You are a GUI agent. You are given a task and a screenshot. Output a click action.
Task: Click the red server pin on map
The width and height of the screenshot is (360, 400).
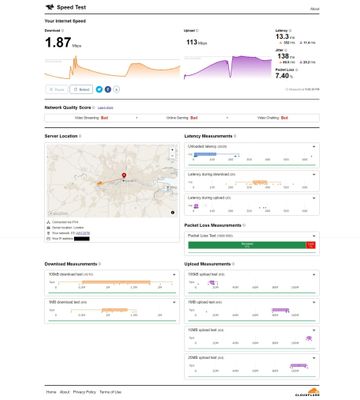(x=124, y=176)
